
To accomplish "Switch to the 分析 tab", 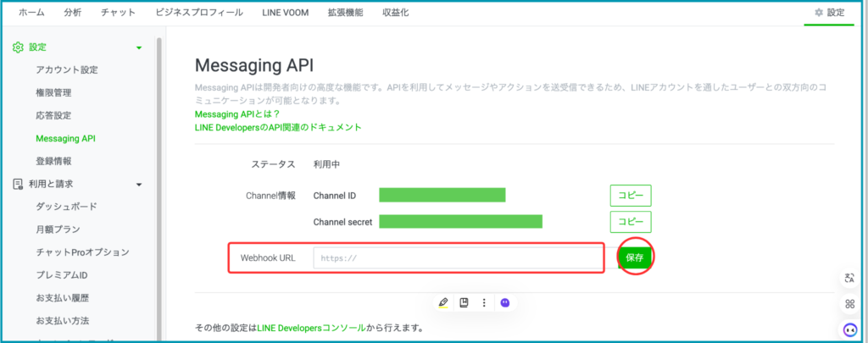I will [x=73, y=13].
